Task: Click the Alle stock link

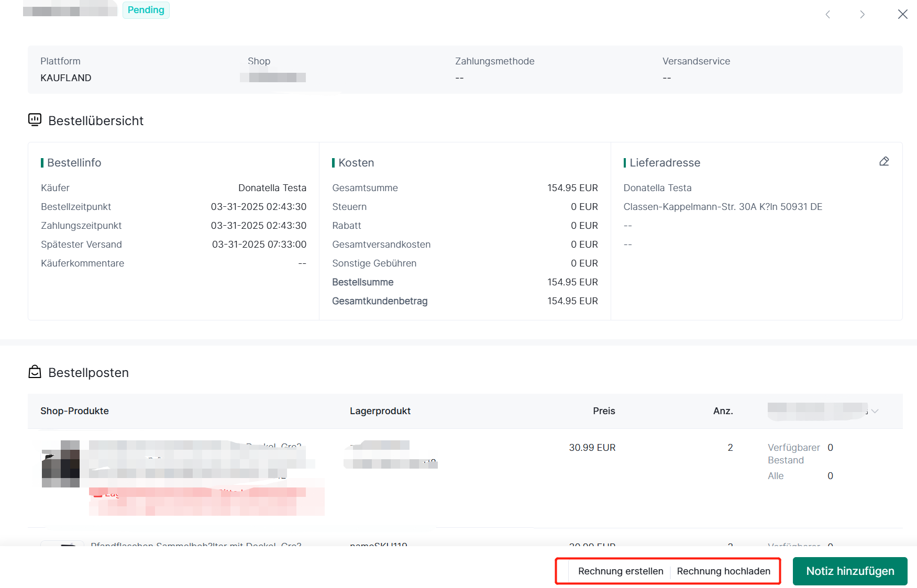Action: 776,476
